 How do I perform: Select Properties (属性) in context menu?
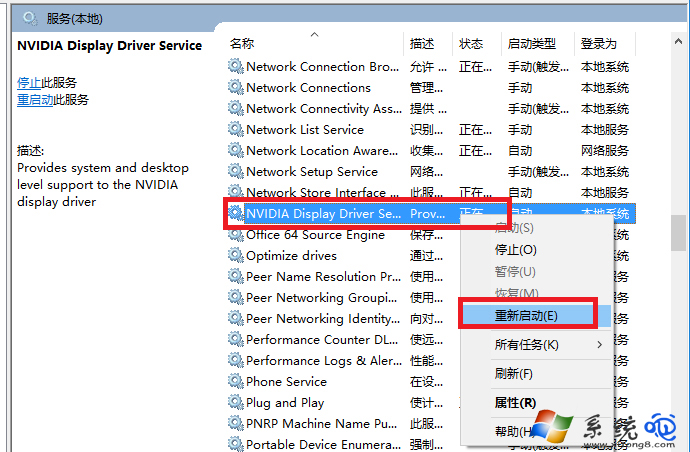[x=514, y=402]
